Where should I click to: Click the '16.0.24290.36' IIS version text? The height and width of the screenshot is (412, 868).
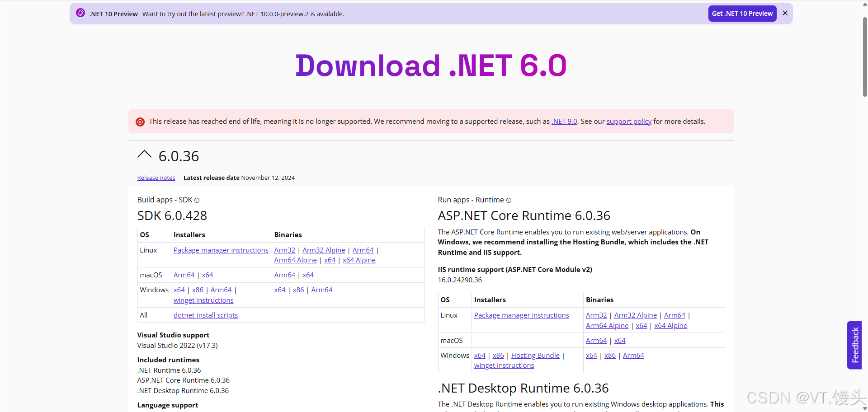[460, 280]
